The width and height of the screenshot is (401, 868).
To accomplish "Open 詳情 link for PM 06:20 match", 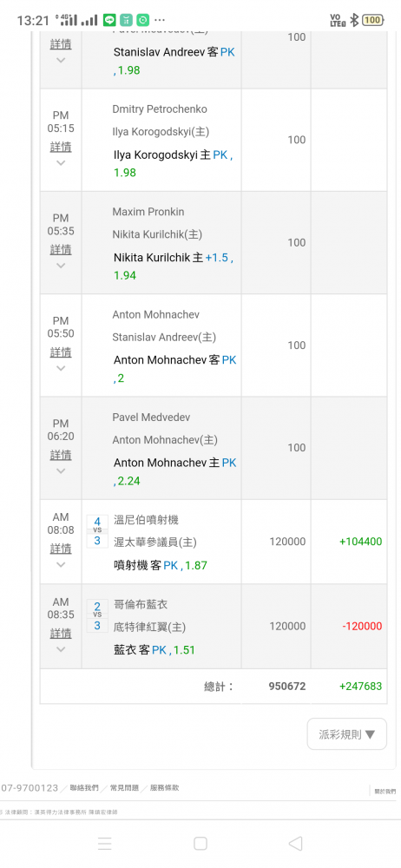I will (x=61, y=455).
